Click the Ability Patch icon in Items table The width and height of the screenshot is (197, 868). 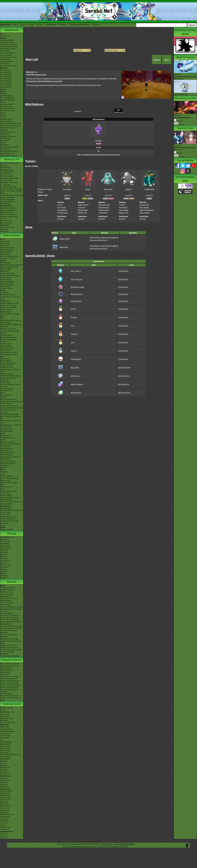(55, 239)
